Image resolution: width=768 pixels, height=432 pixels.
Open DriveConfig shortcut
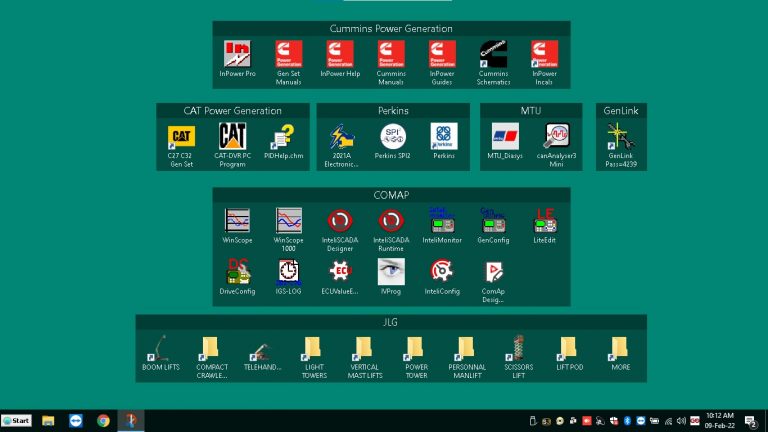click(x=237, y=271)
